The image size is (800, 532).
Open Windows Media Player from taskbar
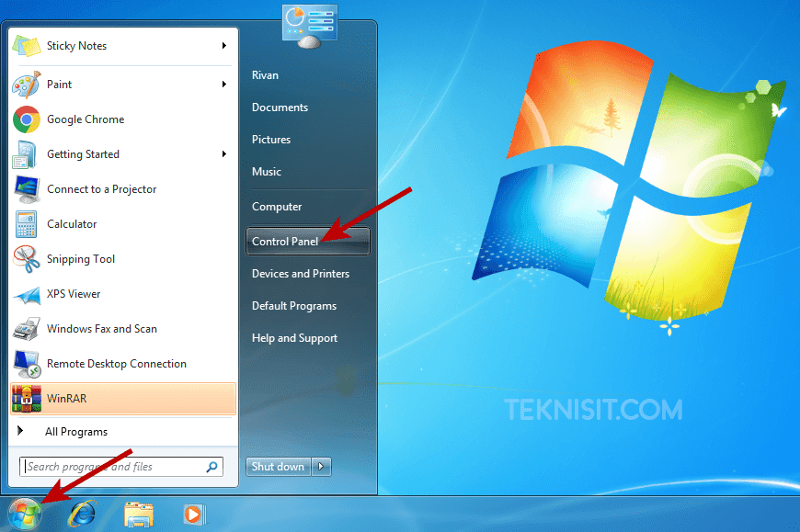coord(195,515)
